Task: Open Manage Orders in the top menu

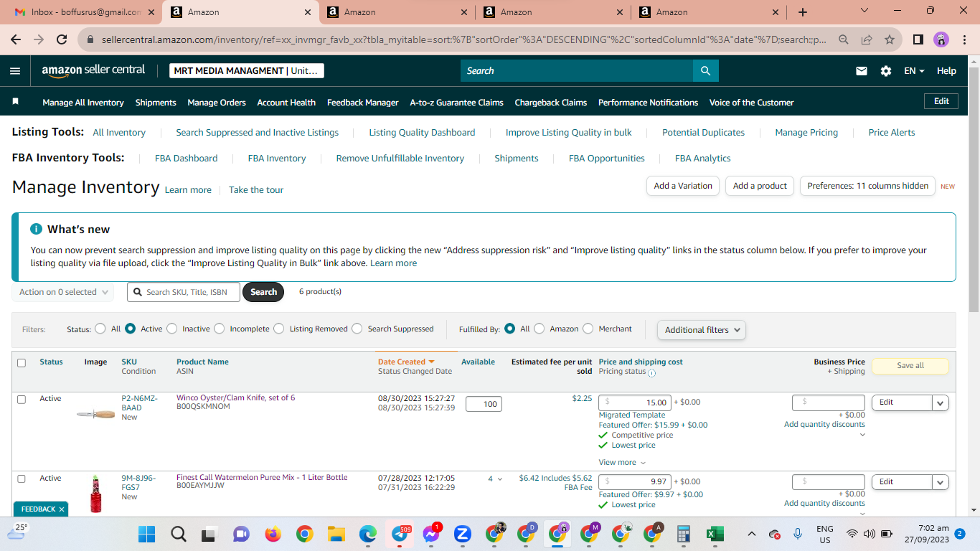Action: click(217, 103)
